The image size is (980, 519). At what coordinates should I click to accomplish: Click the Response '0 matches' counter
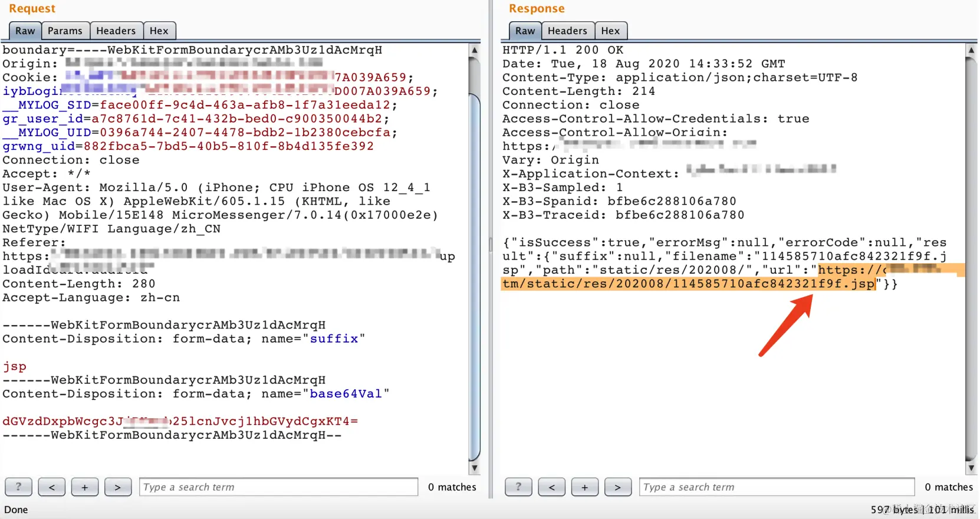point(949,487)
